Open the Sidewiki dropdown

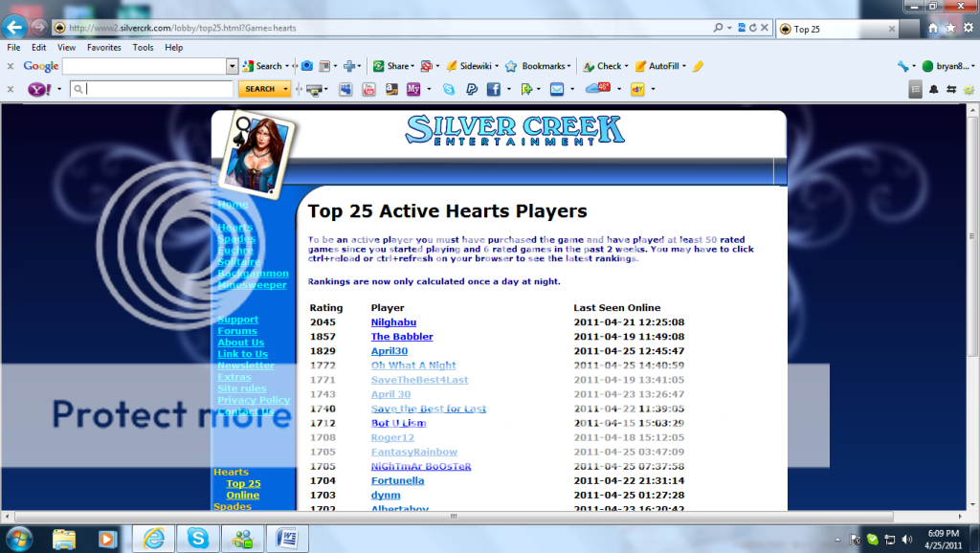497,66
